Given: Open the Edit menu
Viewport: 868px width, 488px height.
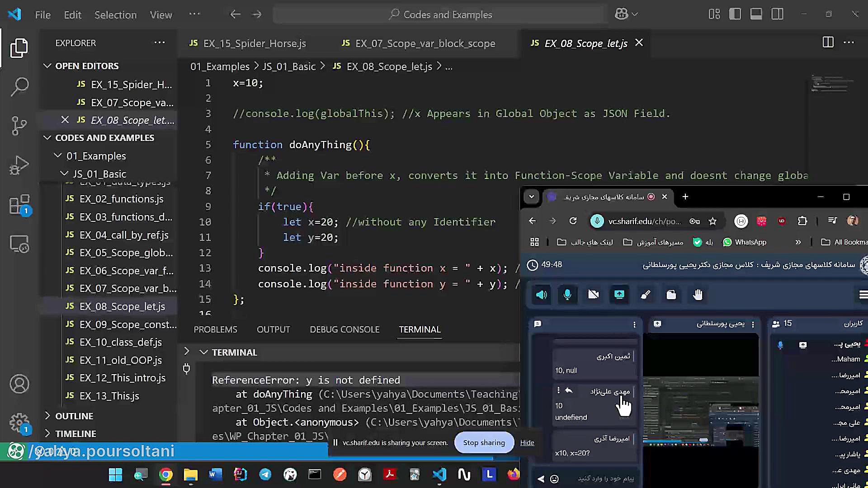Looking at the screenshot, I should point(72,15).
